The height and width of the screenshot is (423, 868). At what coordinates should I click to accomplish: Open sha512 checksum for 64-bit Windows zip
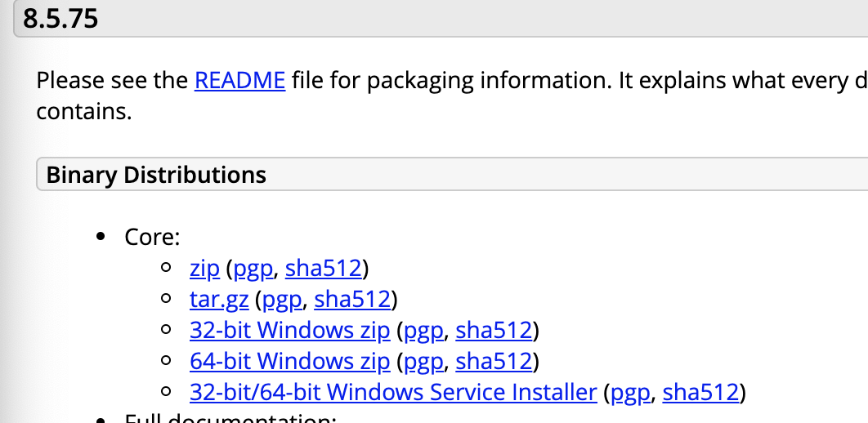494,361
